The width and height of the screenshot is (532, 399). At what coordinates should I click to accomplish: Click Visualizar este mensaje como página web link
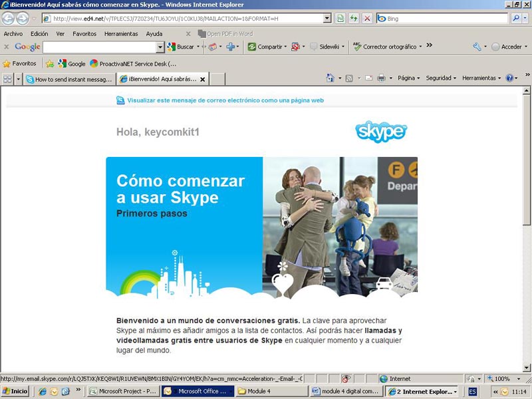point(225,100)
